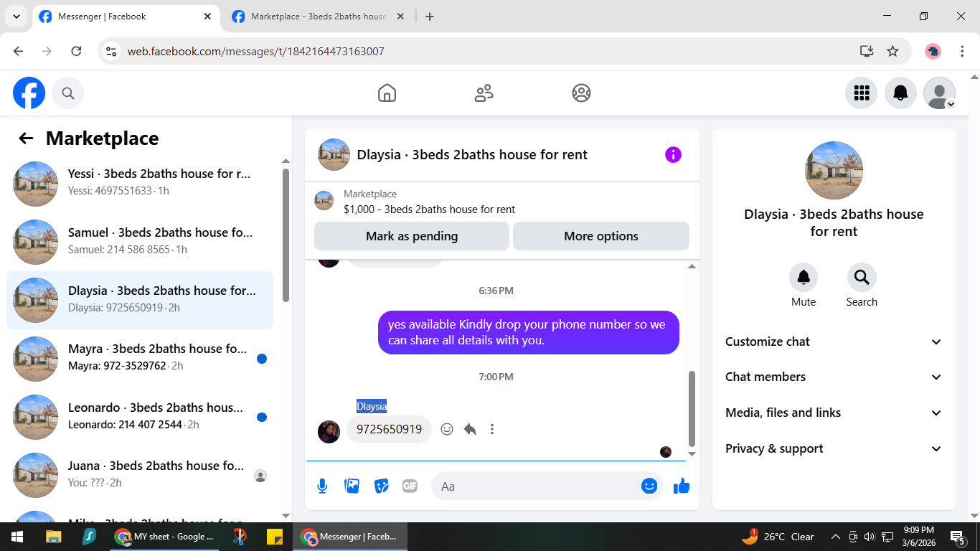Screen dimensions: 980x551
Task: Expand Chat members section
Action: [x=833, y=377]
